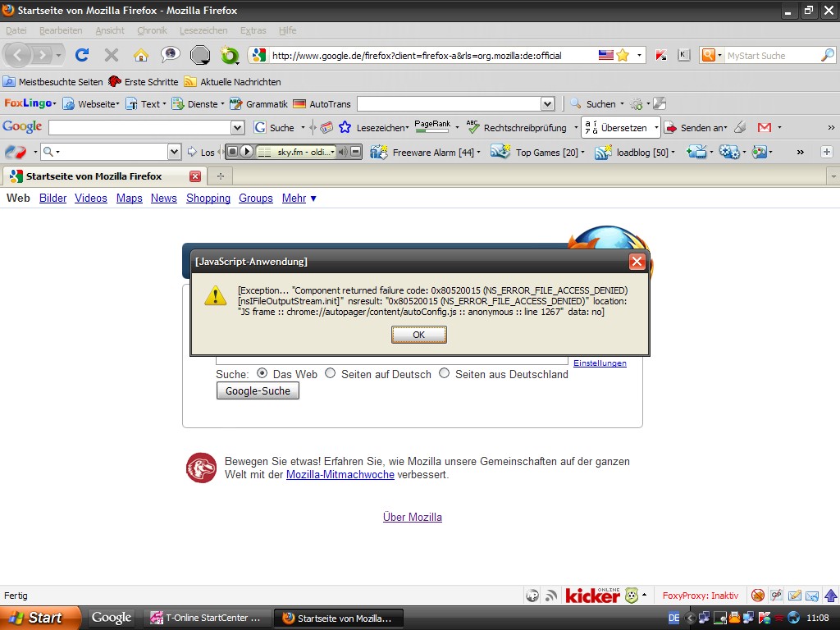Viewport: 840px width, 630px height.
Task: Reload the page with the blue reload icon
Action: (82, 55)
